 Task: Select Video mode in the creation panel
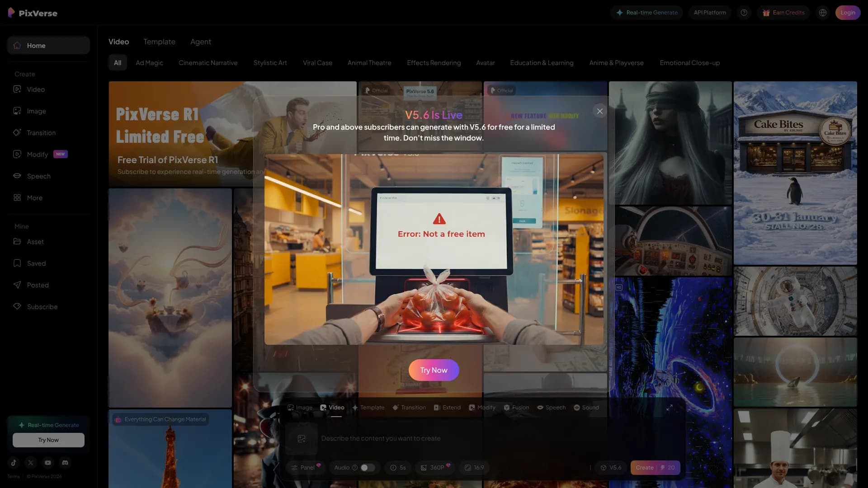[332, 408]
